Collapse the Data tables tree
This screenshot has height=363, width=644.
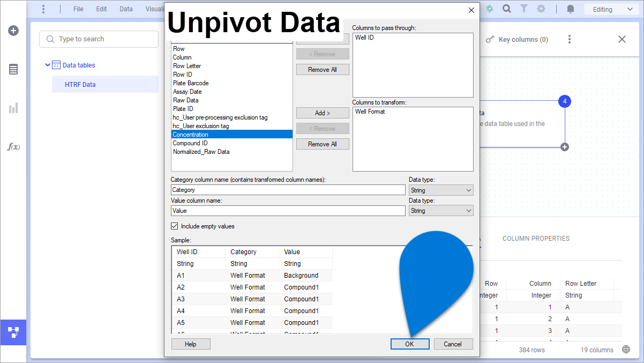pos(48,65)
